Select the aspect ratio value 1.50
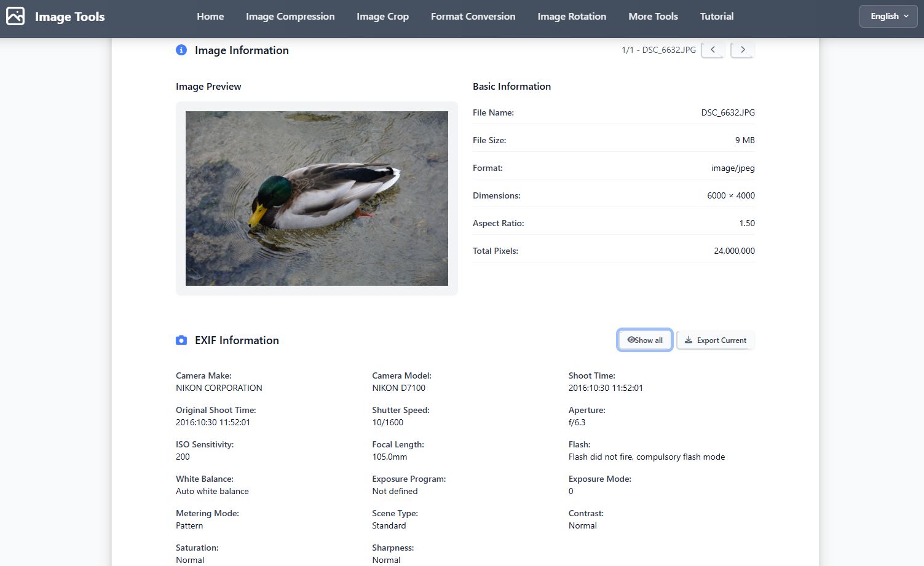924x566 pixels. click(x=747, y=223)
